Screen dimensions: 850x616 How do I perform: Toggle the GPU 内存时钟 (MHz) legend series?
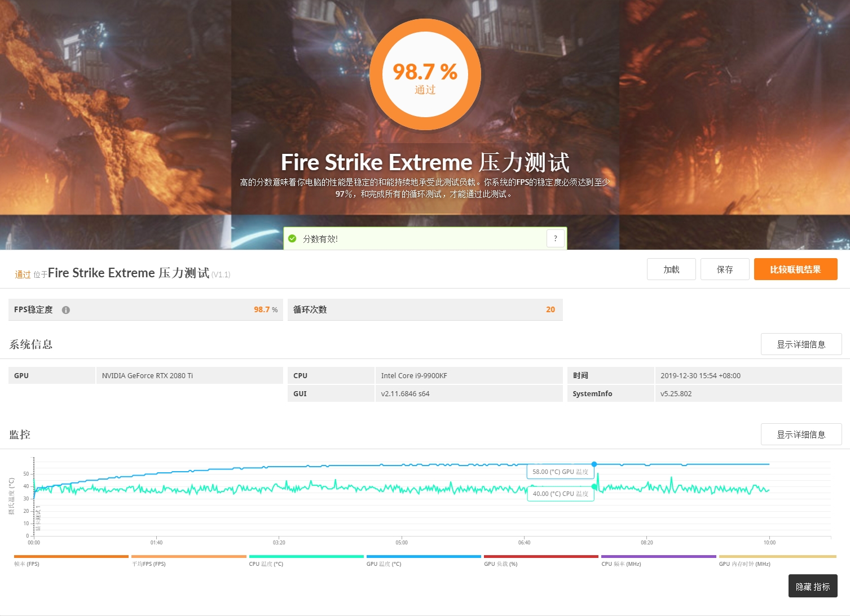tap(777, 560)
